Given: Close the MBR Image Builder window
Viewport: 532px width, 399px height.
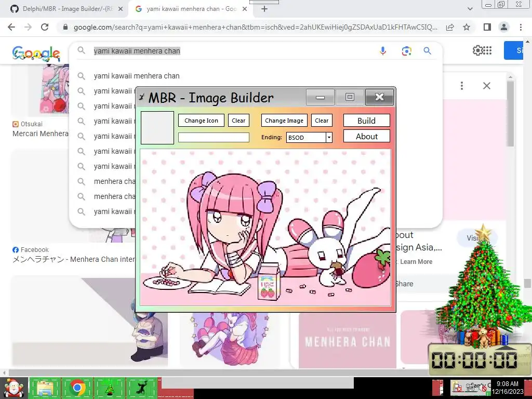Looking at the screenshot, I should (x=379, y=97).
